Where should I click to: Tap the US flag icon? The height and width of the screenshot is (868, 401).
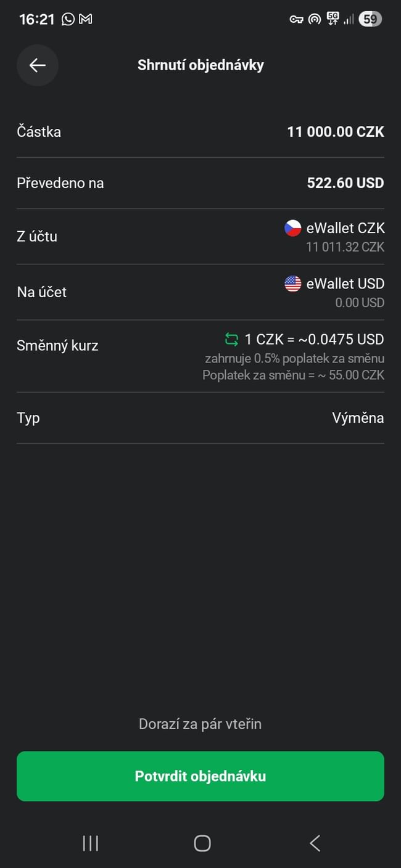pyautogui.click(x=292, y=284)
